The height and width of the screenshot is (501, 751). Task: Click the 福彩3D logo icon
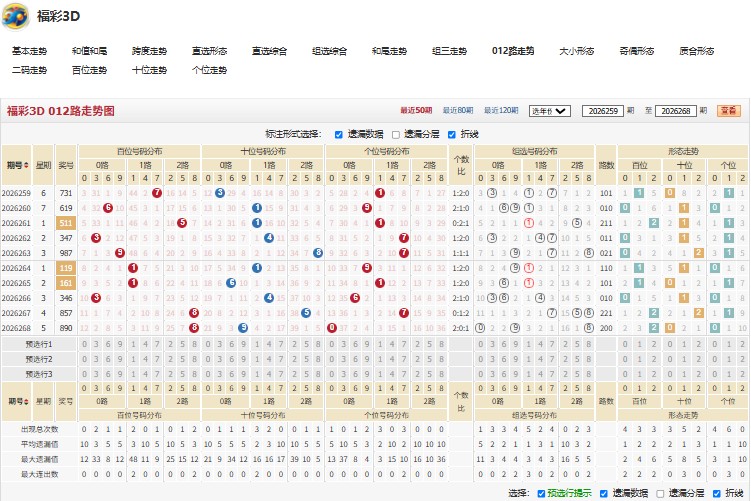pos(15,16)
